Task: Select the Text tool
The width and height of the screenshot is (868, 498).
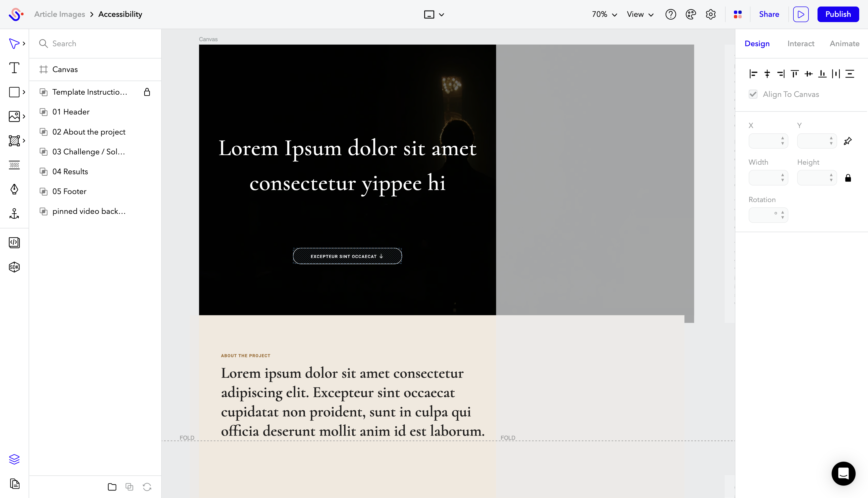Action: [14, 68]
